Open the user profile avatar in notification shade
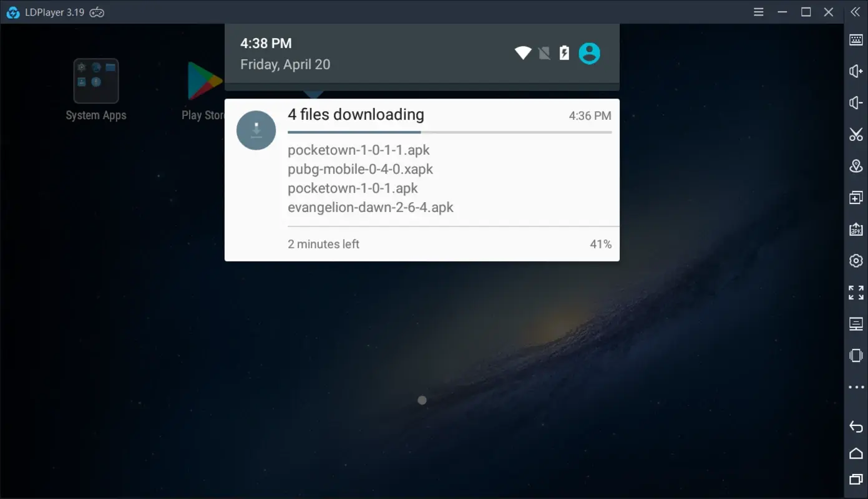The width and height of the screenshot is (868, 499). click(x=589, y=53)
